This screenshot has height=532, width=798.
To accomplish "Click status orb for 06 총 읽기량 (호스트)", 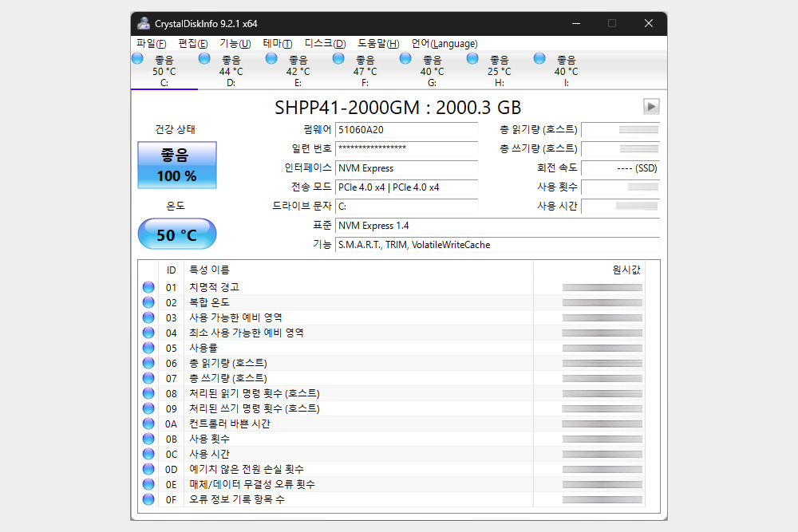I will coord(148,363).
